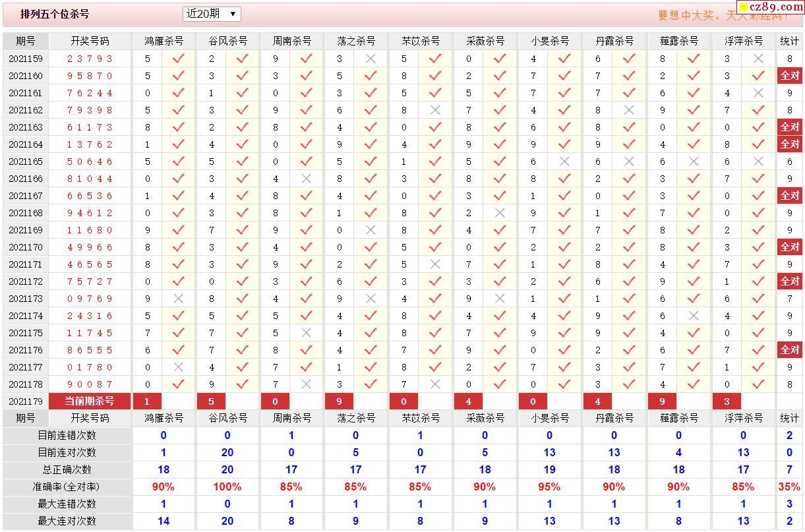Select the 荡之杀号 header in the top row
Screen dimensions: 805x532
(x=357, y=41)
